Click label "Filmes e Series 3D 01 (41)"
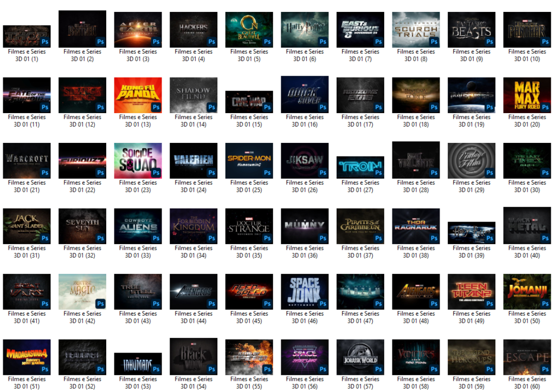 pyautogui.click(x=27, y=317)
